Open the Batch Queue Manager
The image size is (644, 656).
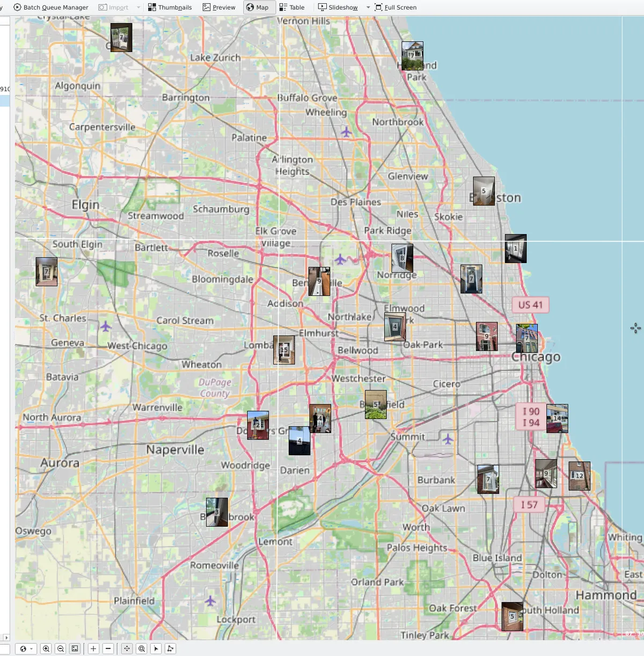pyautogui.click(x=51, y=8)
